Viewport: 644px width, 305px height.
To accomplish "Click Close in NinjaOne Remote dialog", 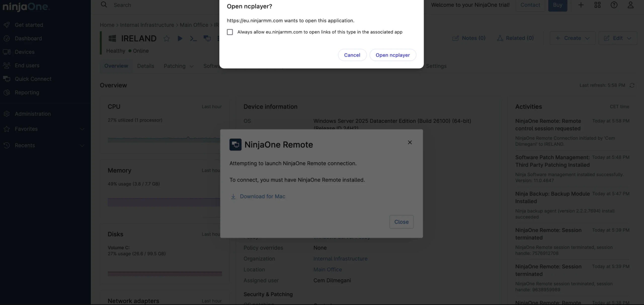I will (401, 222).
